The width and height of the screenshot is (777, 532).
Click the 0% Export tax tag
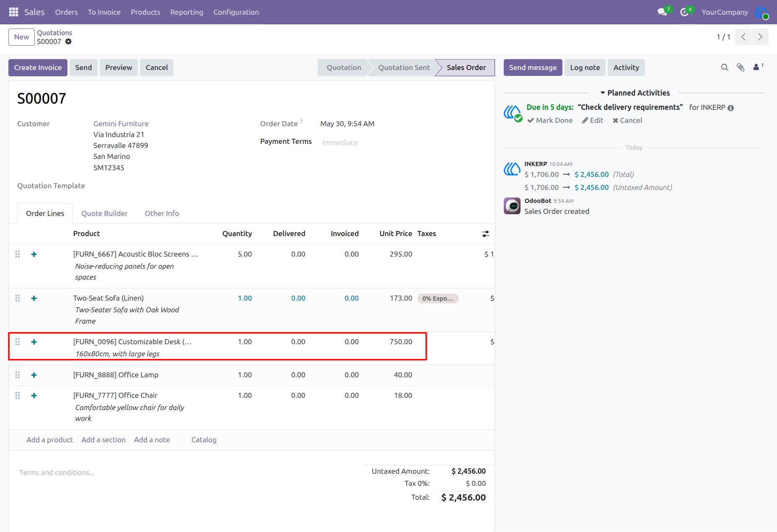(x=438, y=298)
